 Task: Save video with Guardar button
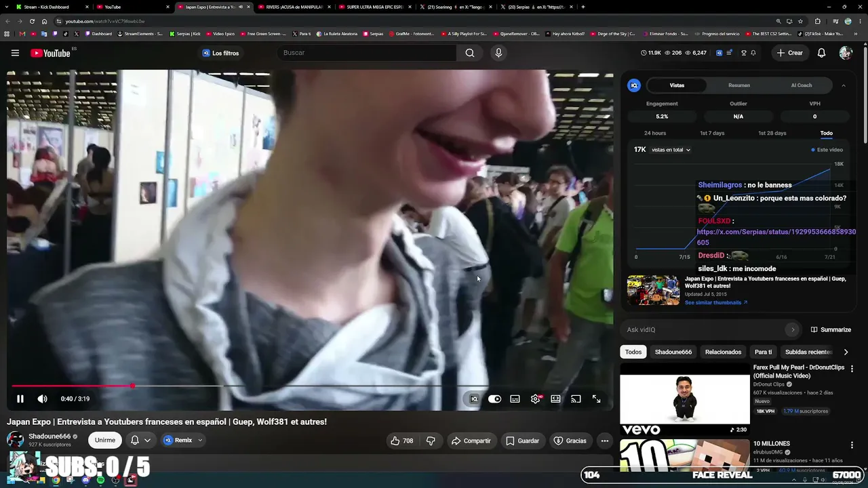point(522,441)
